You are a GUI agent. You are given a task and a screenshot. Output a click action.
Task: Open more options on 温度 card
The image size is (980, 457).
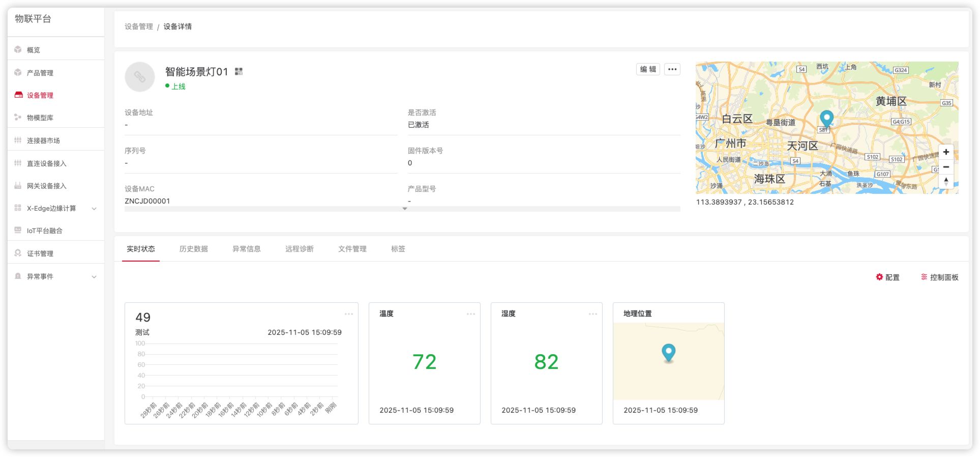tap(470, 314)
